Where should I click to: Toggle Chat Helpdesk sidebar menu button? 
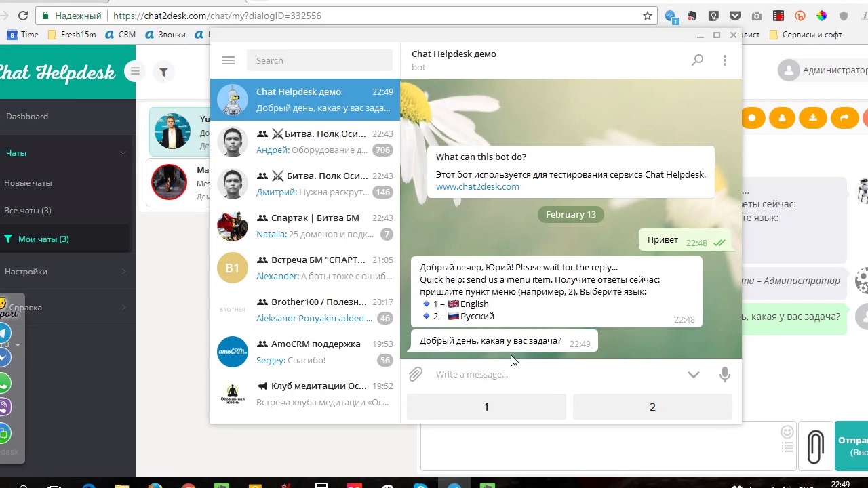tap(135, 71)
